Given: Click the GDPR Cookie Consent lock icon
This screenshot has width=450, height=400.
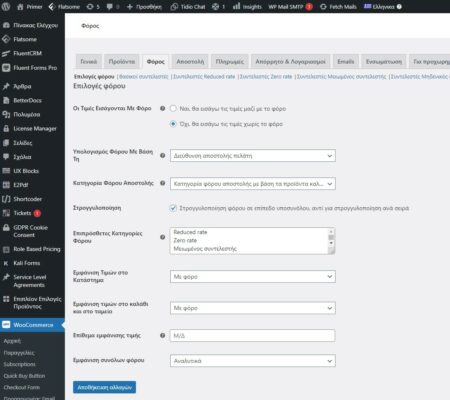Looking at the screenshot, I should [6, 228].
